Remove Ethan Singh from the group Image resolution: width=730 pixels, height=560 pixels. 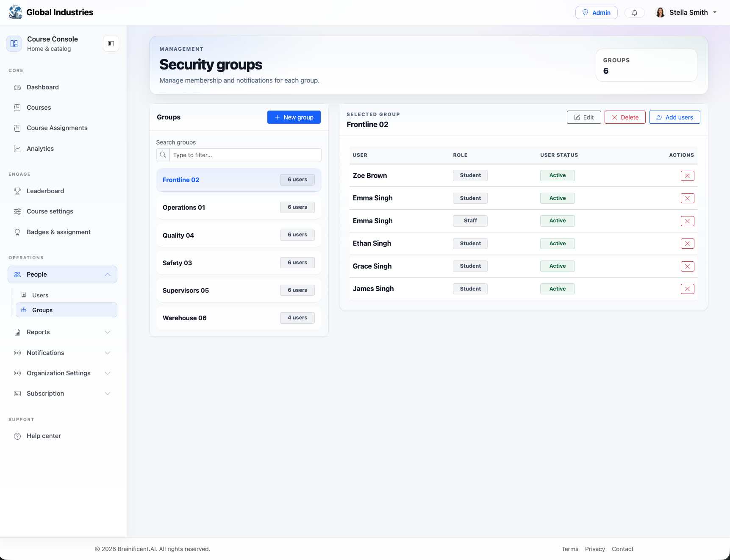click(687, 244)
